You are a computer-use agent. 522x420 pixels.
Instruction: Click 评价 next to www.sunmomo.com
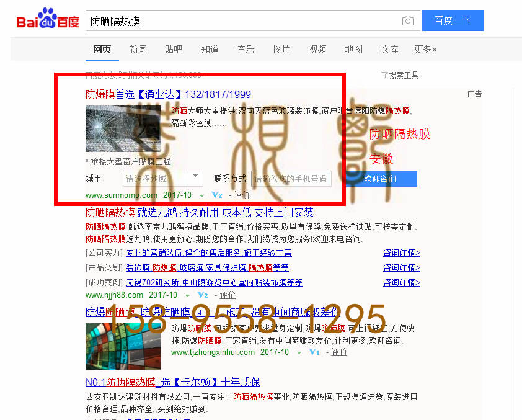[242, 195]
